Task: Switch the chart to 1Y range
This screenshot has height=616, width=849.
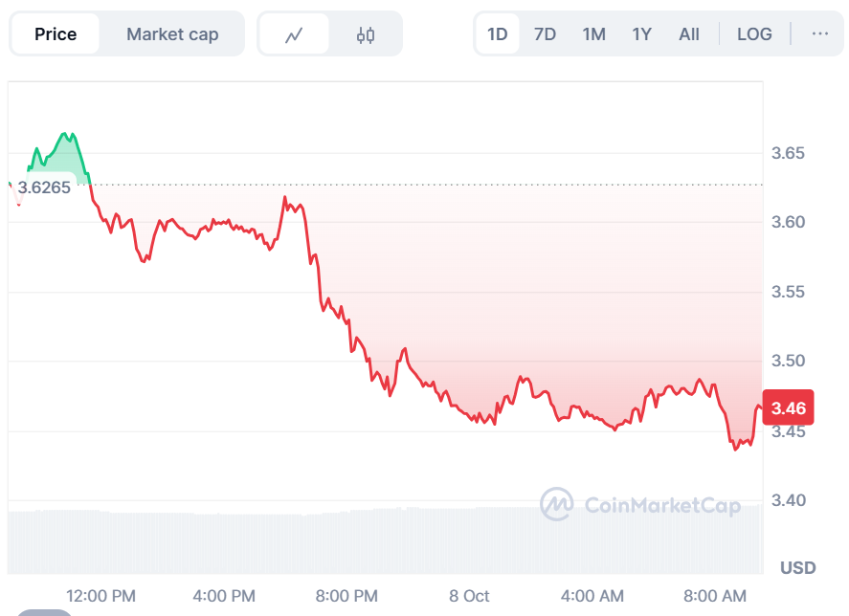Action: [642, 33]
